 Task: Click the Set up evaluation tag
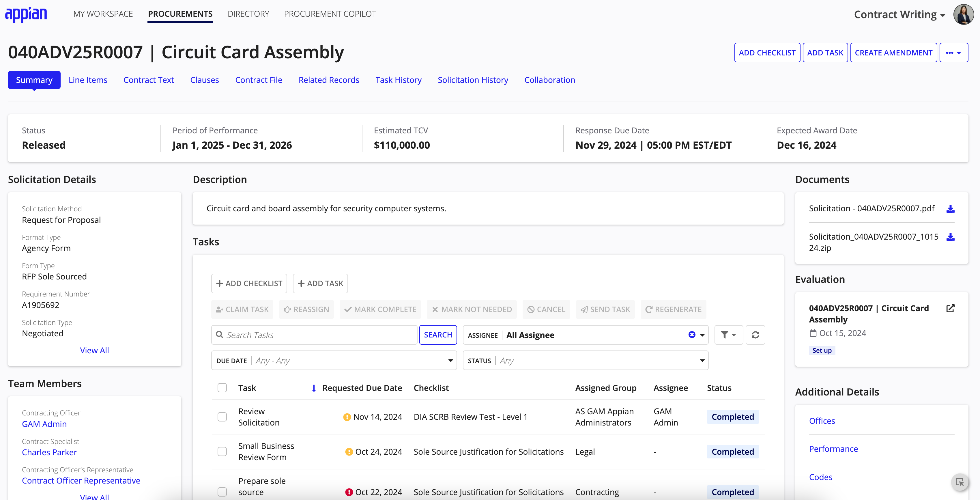[x=822, y=350]
